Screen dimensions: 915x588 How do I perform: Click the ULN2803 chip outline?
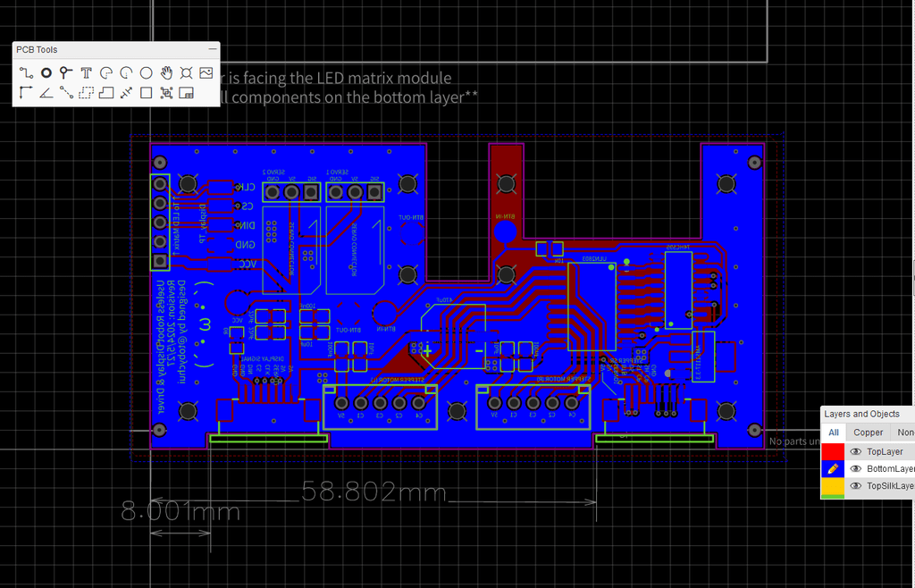point(592,307)
